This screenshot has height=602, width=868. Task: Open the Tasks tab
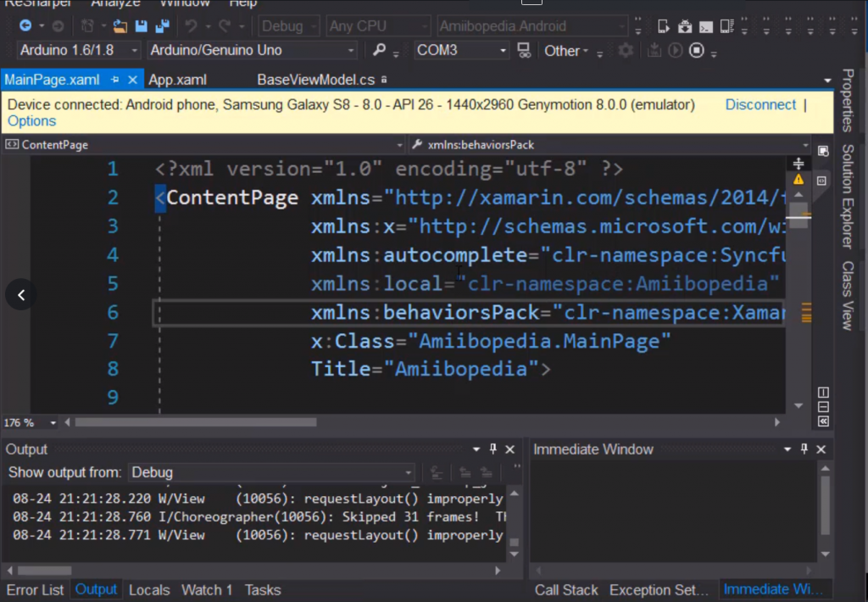click(x=263, y=590)
